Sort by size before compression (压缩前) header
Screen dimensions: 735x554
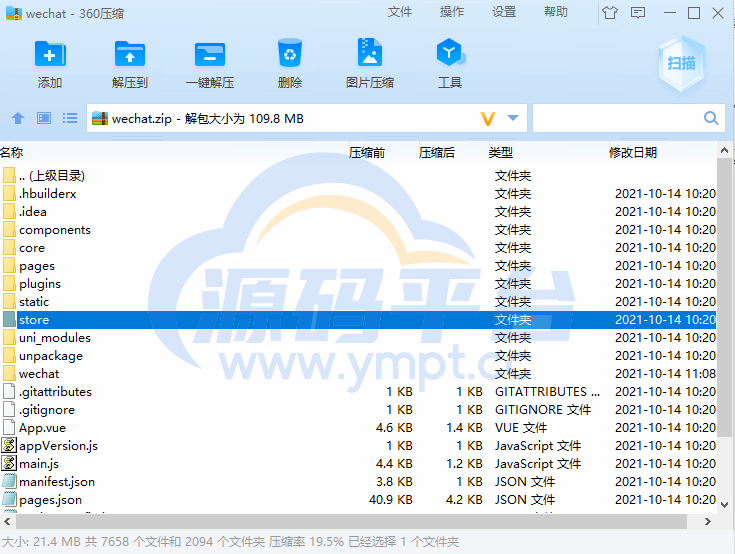coord(367,152)
